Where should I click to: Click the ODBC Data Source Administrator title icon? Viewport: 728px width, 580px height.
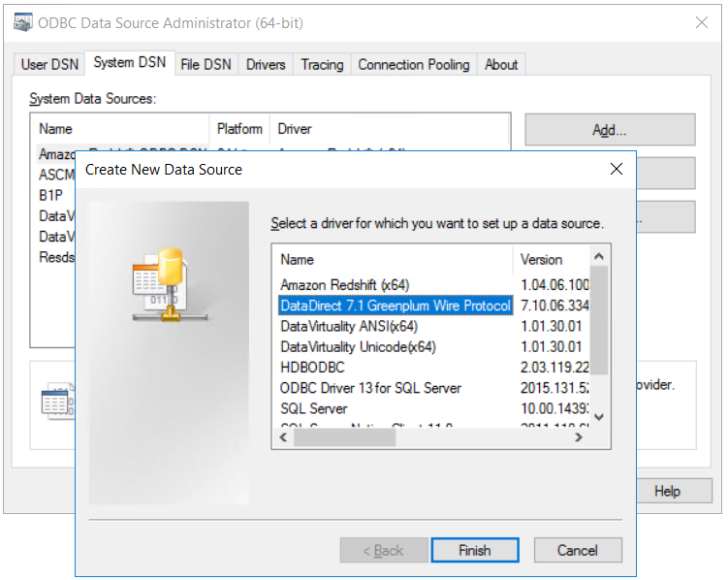pyautogui.click(x=22, y=22)
